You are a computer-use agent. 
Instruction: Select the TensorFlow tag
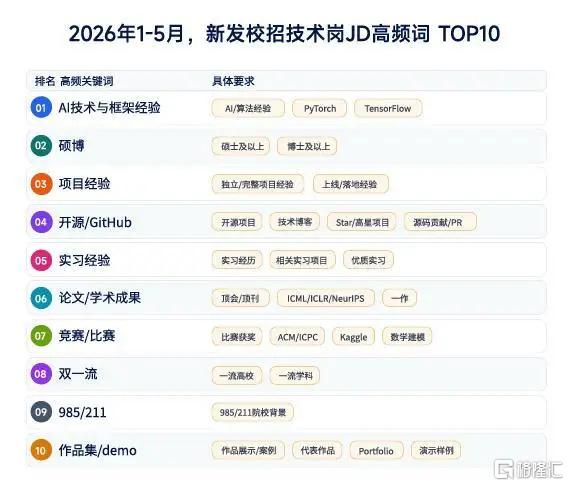point(388,109)
